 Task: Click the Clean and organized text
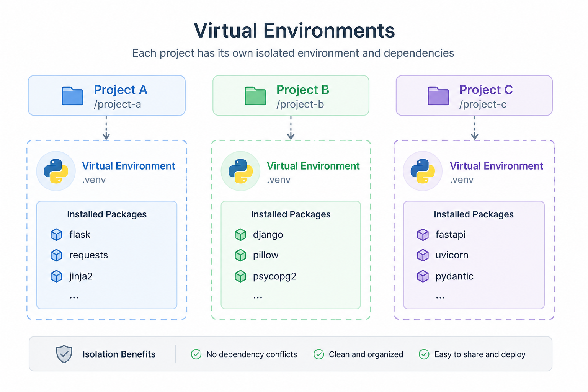(x=366, y=354)
